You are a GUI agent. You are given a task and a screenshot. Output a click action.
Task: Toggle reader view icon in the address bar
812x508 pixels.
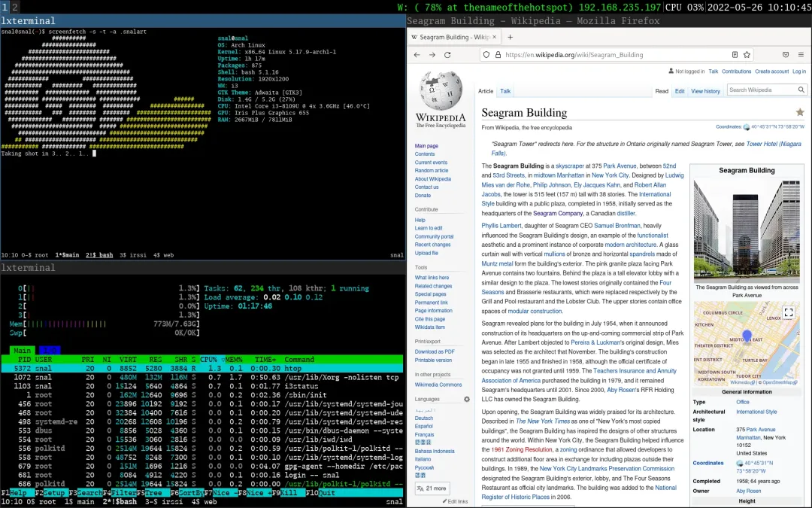click(735, 54)
